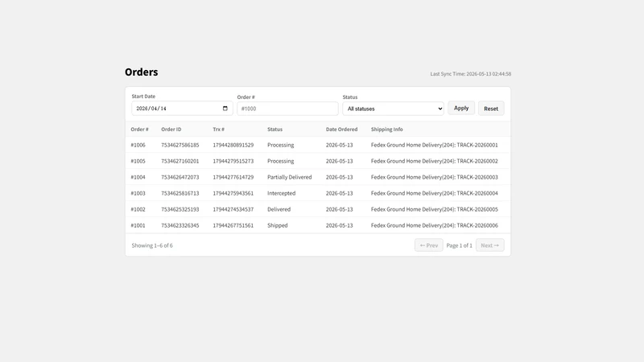Go to previous page with Prev button
Image resolution: width=644 pixels, height=362 pixels.
429,245
